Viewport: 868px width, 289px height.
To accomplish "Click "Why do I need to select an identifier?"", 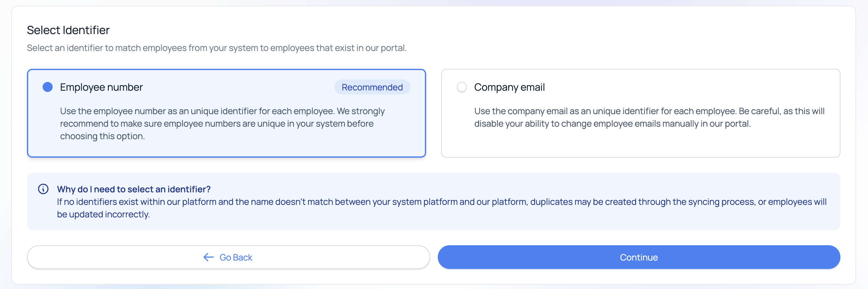I will point(134,189).
